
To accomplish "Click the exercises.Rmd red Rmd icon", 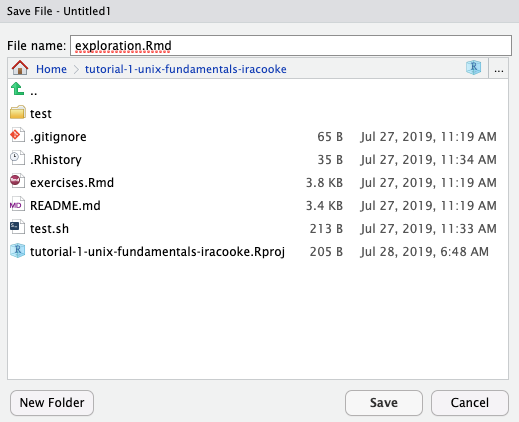I will pos(17,181).
